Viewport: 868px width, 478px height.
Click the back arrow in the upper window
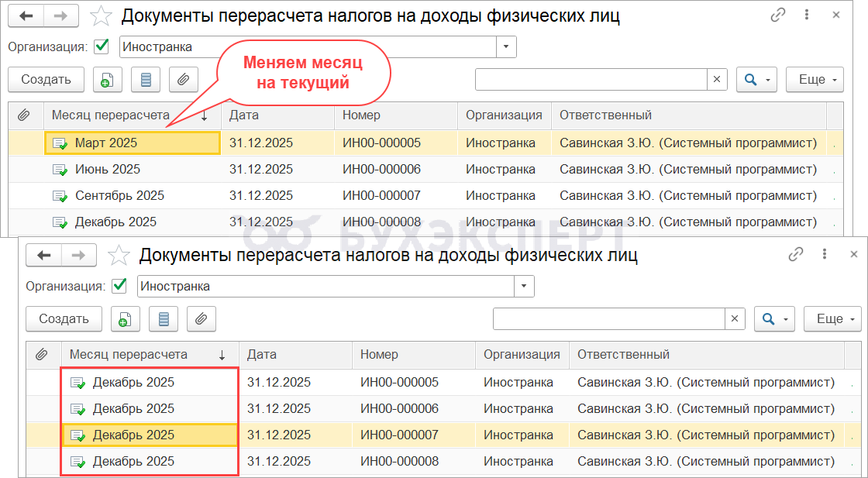tap(26, 15)
